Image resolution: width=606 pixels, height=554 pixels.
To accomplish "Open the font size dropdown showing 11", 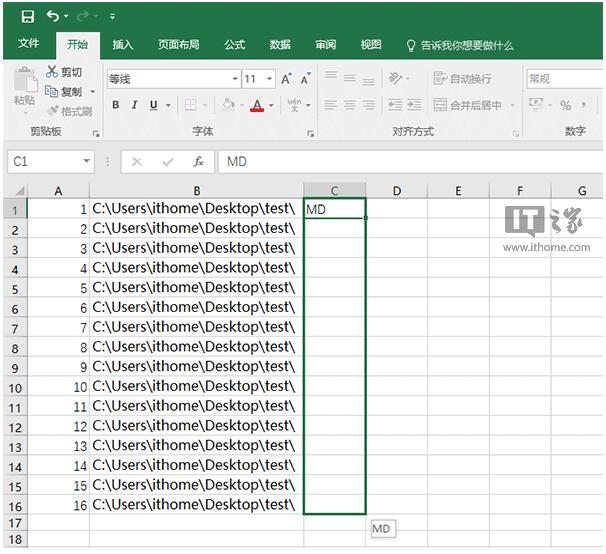I will 270,79.
